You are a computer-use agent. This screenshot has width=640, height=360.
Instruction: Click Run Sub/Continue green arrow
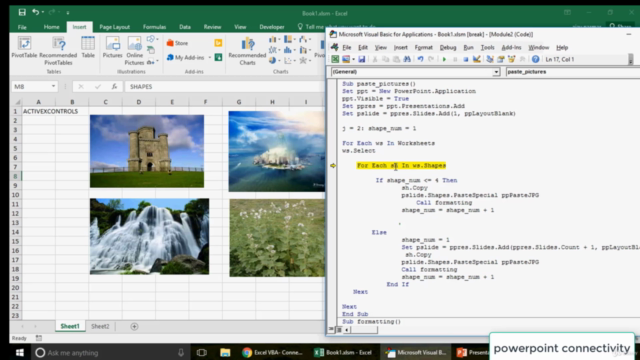click(x=444, y=59)
